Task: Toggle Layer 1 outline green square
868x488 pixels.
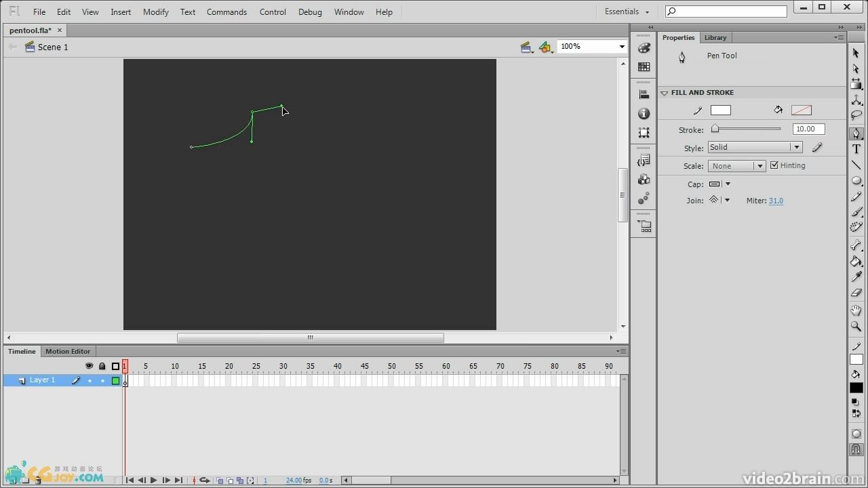Action: point(115,381)
